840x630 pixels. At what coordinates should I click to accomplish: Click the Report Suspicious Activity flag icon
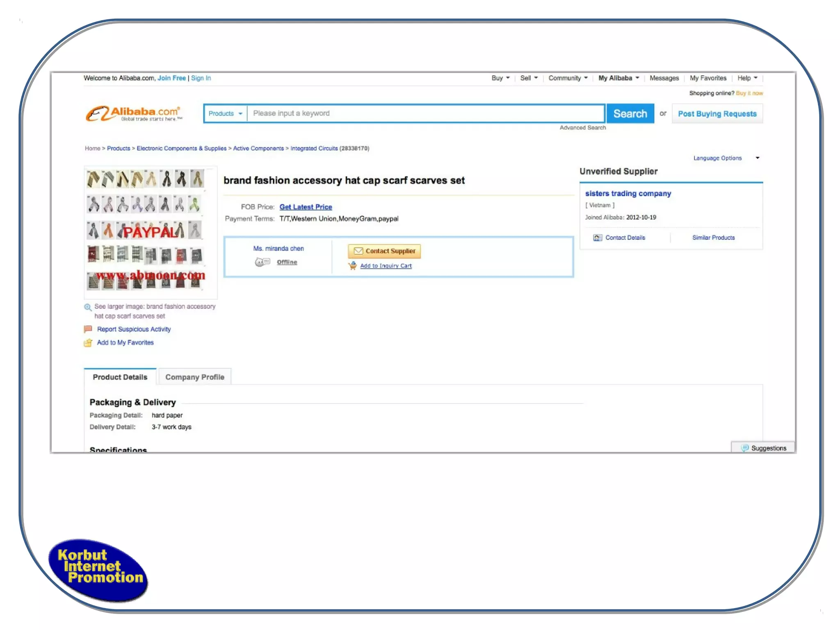[88, 329]
